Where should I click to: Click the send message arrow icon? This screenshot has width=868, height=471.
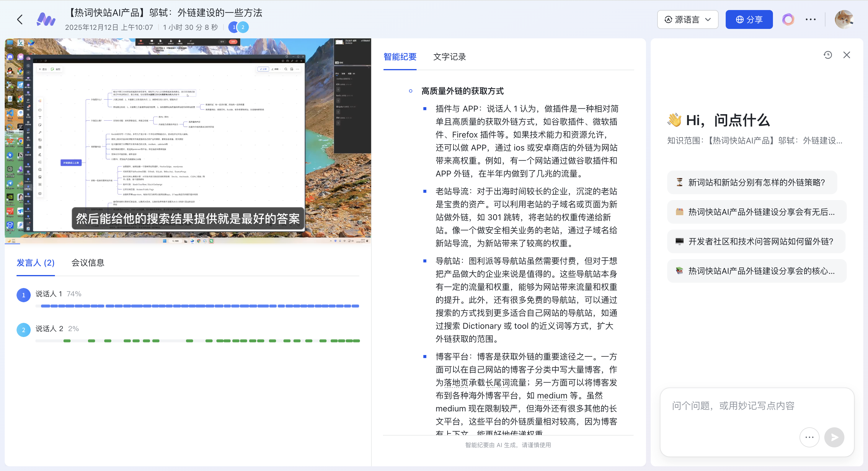click(x=834, y=437)
